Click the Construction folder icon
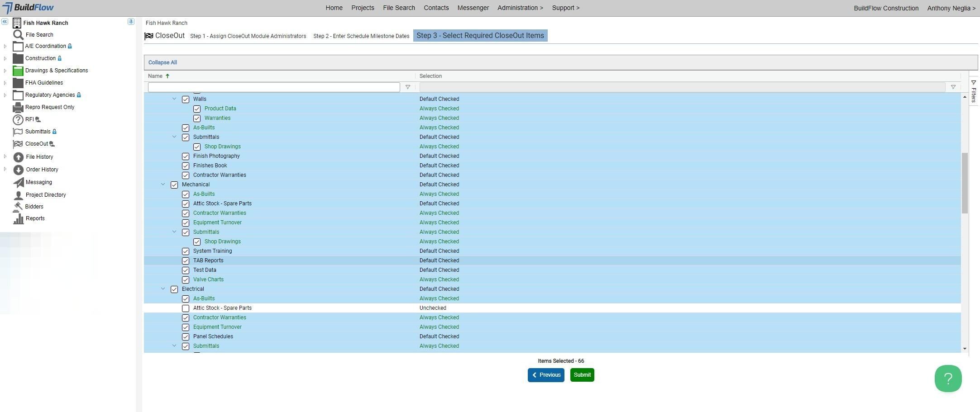This screenshot has height=412, width=980. click(18, 58)
